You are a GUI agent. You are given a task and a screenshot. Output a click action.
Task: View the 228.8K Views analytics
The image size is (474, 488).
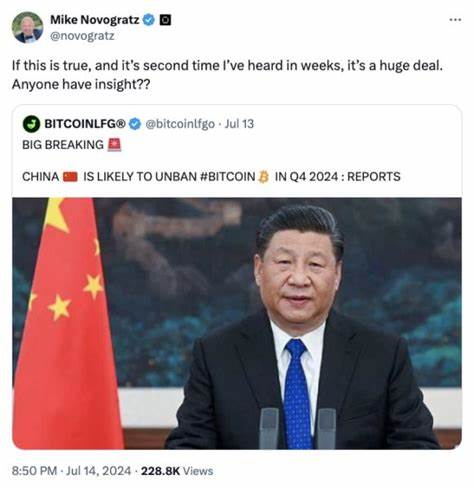(177, 471)
